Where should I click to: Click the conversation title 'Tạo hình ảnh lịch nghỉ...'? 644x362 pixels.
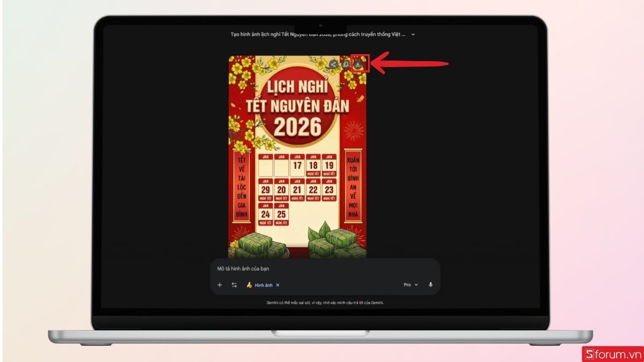[318, 34]
